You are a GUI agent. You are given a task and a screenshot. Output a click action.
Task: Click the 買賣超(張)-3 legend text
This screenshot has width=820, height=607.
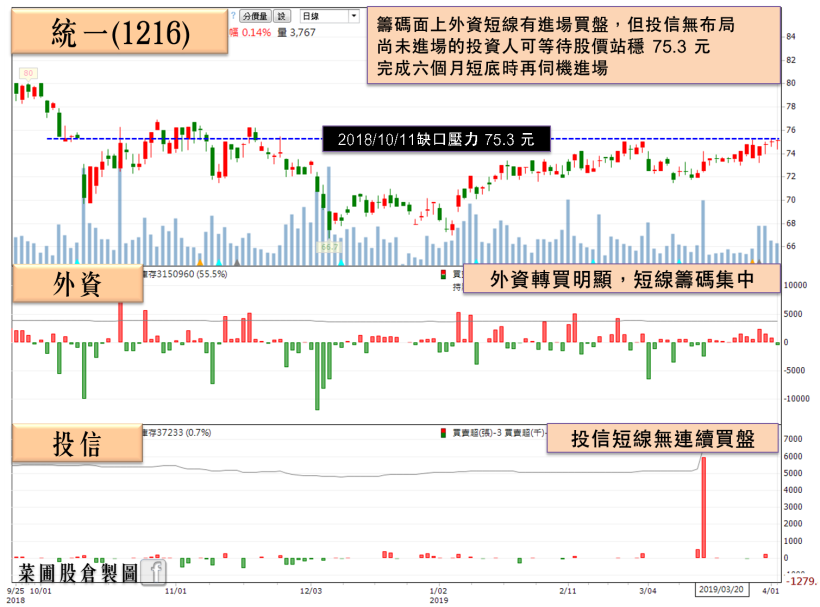pos(477,433)
